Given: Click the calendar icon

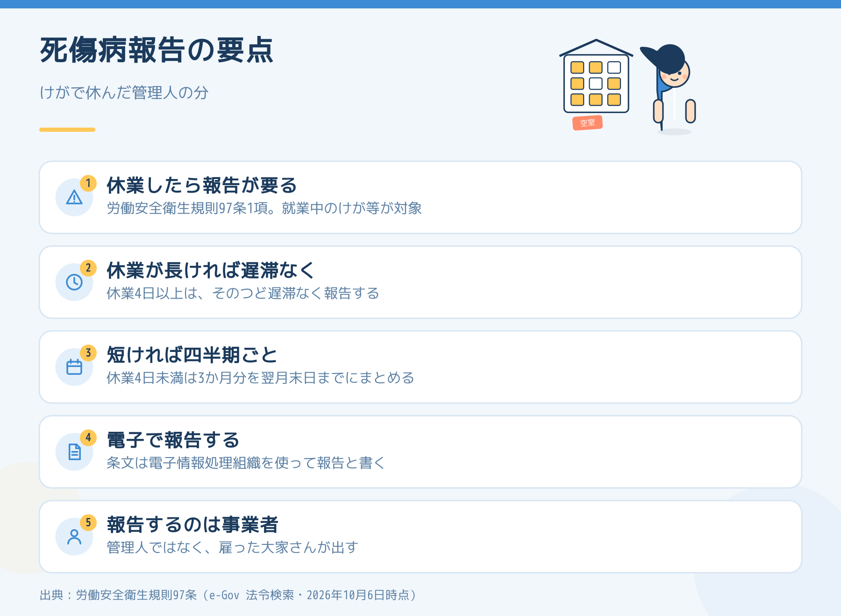Looking at the screenshot, I should [x=74, y=367].
